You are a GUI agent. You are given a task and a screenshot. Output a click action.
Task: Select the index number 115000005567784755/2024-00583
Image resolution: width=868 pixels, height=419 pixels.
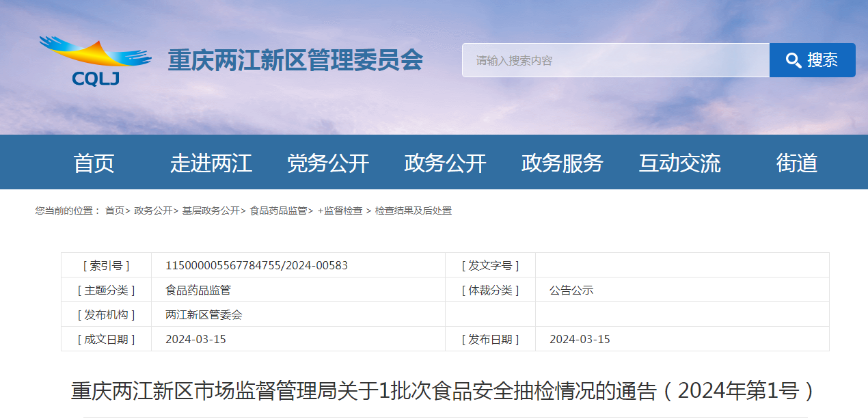pos(257,265)
